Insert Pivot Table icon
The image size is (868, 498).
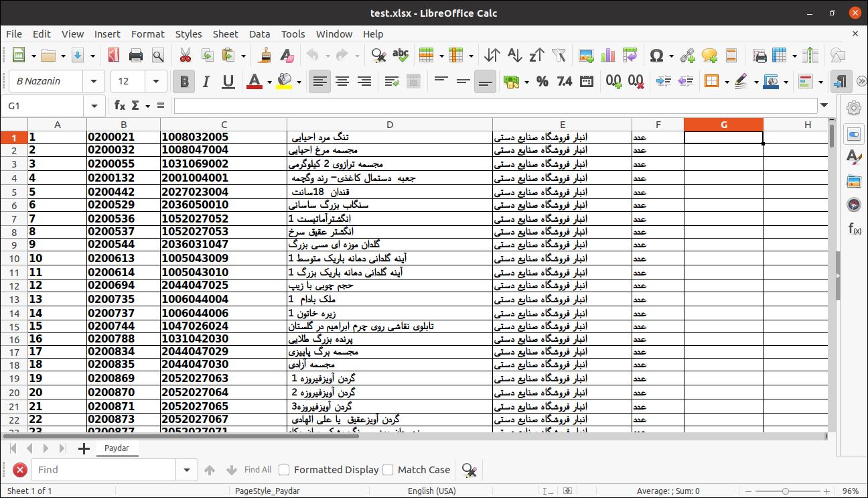(x=630, y=56)
